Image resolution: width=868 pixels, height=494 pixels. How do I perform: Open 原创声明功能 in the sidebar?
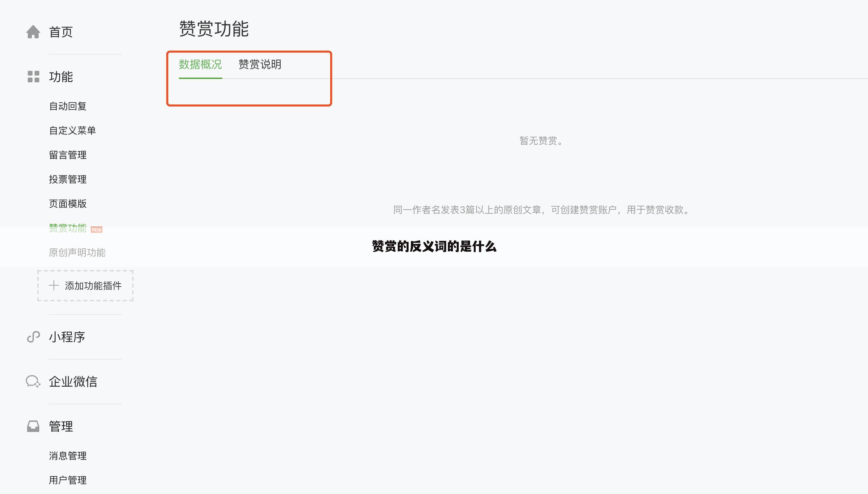pos(77,252)
